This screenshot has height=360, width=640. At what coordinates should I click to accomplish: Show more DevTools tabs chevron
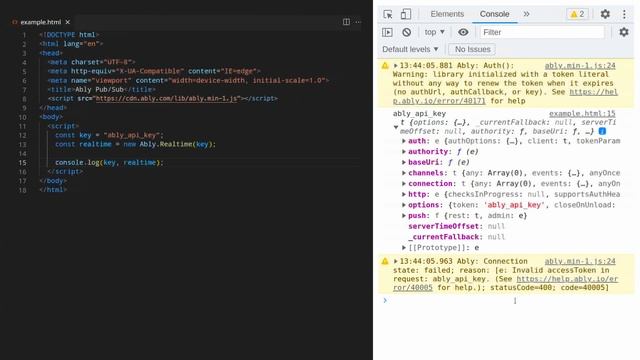point(527,14)
